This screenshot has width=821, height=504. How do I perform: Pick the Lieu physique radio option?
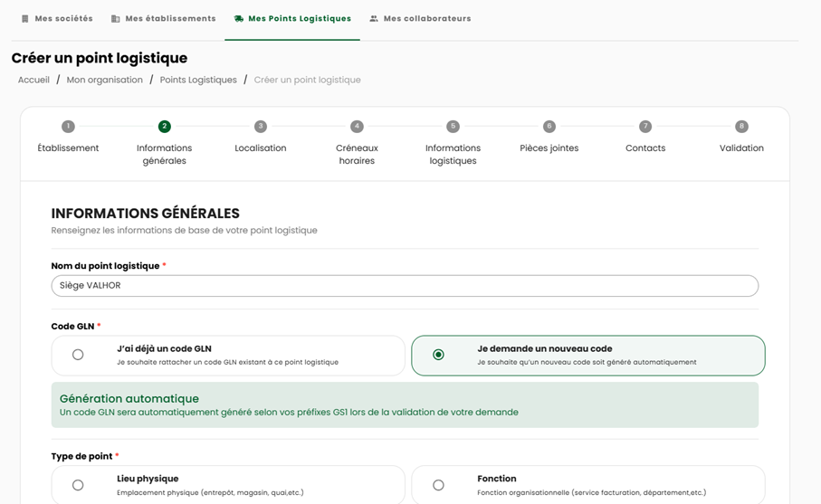pyautogui.click(x=78, y=485)
